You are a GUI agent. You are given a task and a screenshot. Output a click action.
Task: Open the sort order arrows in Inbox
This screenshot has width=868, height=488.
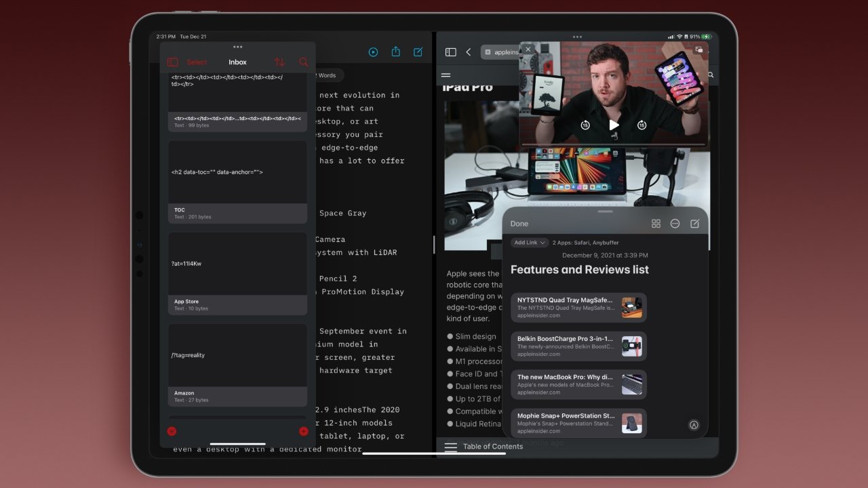(x=279, y=62)
